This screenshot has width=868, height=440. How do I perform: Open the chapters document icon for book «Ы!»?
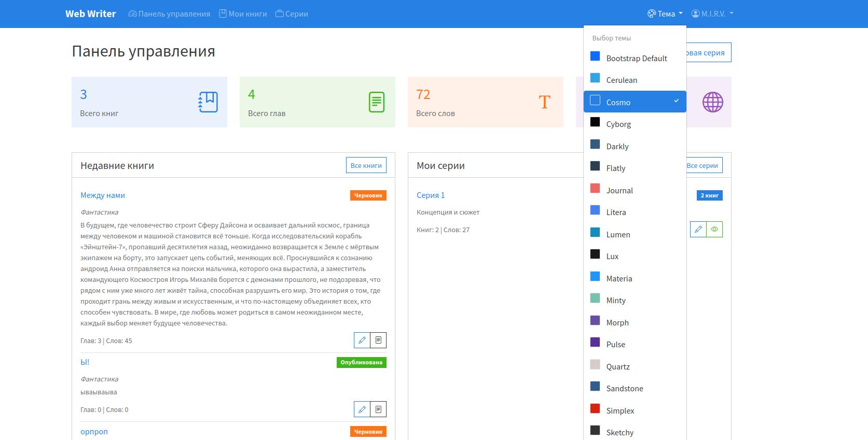378,409
